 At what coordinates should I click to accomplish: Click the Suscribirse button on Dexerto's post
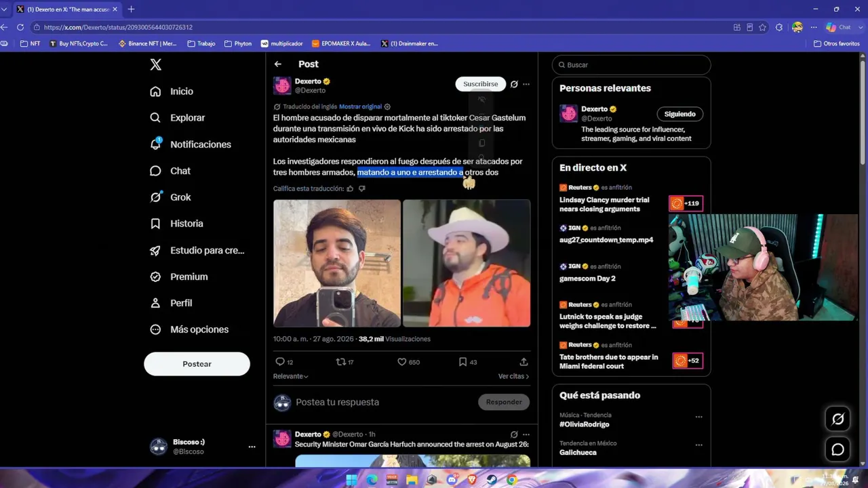point(480,84)
